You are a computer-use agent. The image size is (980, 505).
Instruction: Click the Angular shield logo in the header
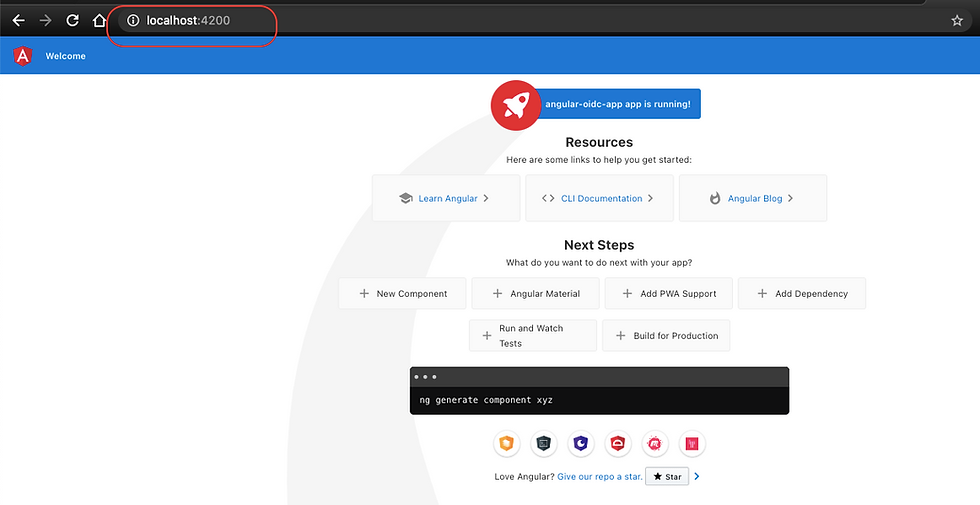[x=22, y=56]
